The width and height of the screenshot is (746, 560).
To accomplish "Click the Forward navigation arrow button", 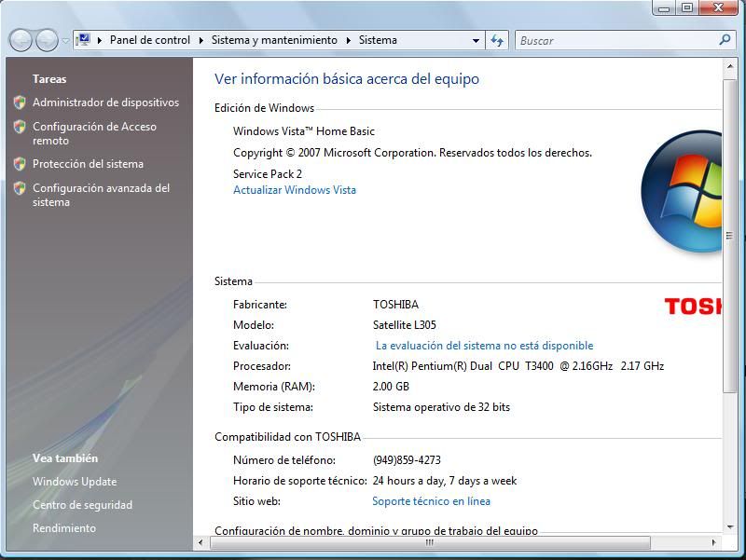I will tap(47, 40).
